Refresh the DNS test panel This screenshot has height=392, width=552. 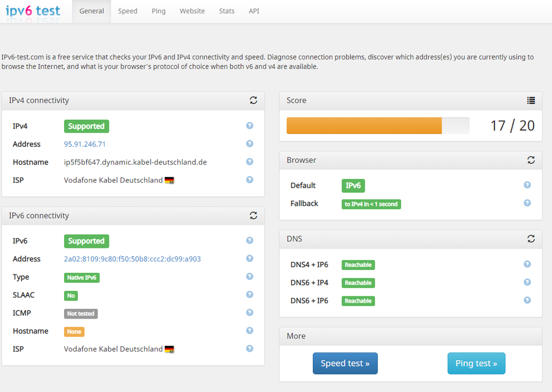[x=531, y=239]
